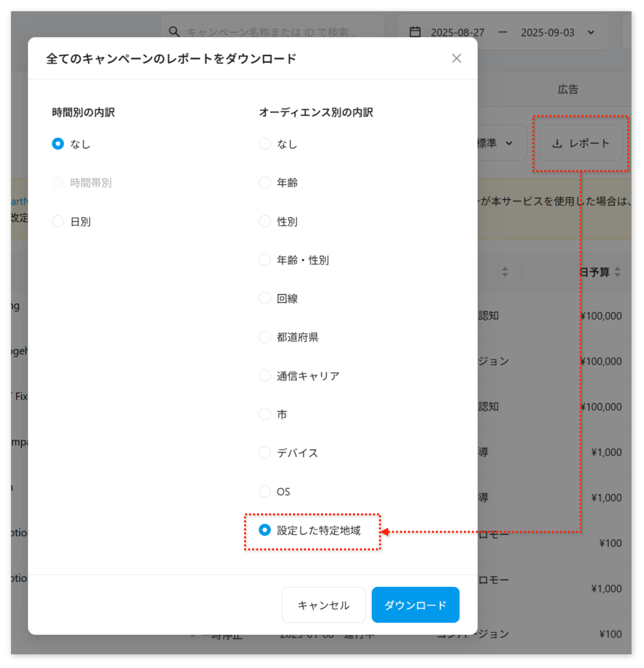This screenshot has height=668, width=644.
Task: Close the report download dialog with X
Action: click(x=456, y=59)
